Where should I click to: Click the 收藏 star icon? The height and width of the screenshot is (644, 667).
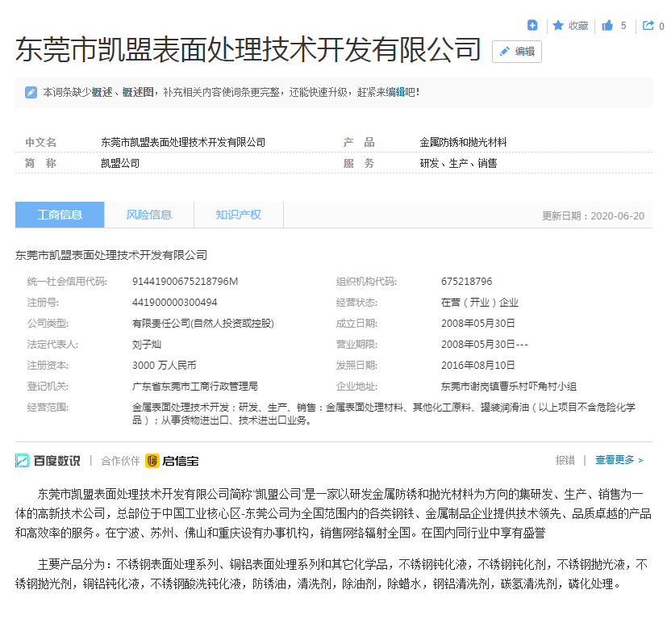pyautogui.click(x=558, y=26)
